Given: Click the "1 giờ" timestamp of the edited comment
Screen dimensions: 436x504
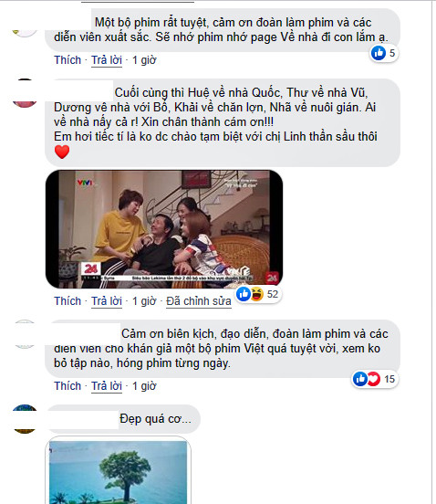Looking at the screenshot, I should click(144, 301).
